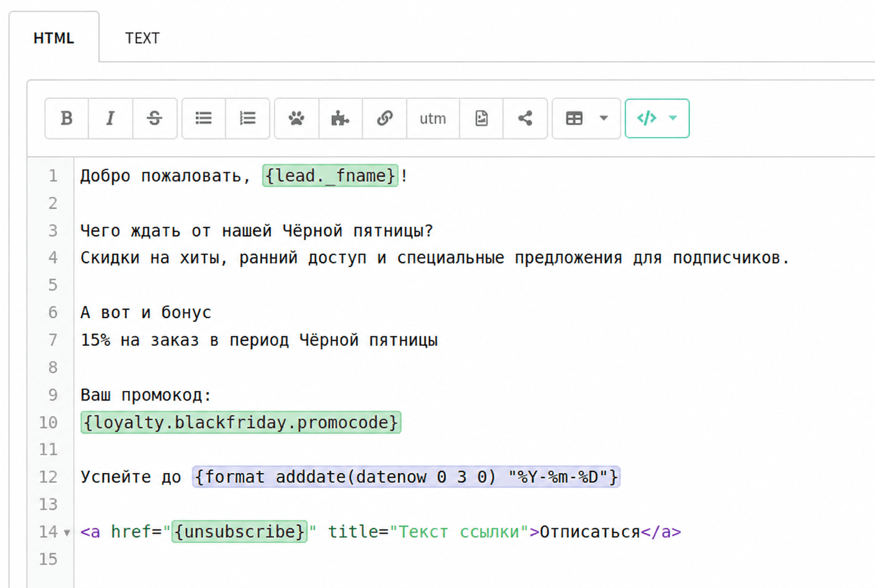875x588 pixels.
Task: Toggle bold formatting
Action: coord(67,118)
